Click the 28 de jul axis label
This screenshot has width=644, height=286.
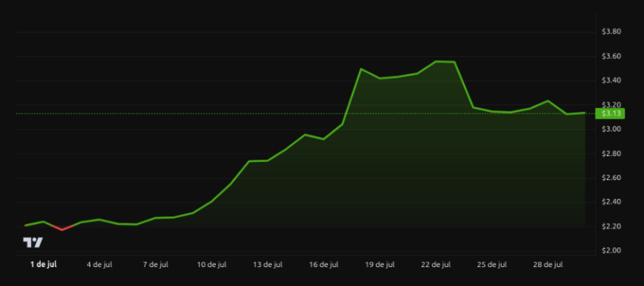click(549, 265)
